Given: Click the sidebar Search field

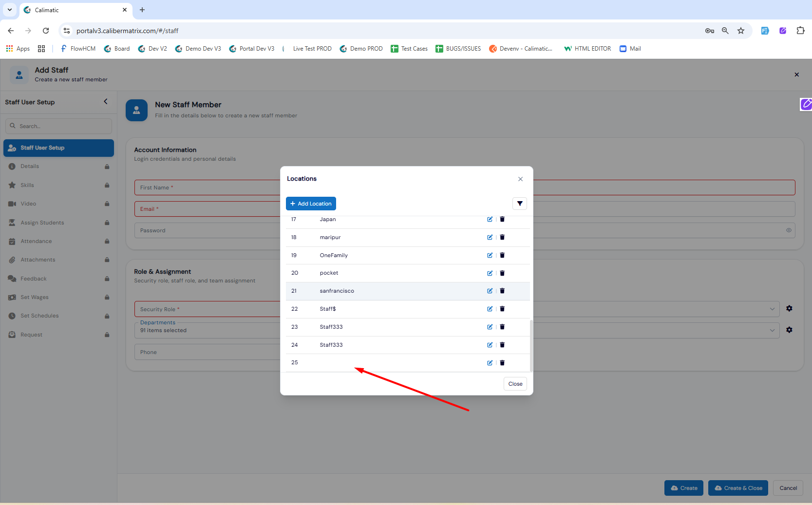Looking at the screenshot, I should pos(58,126).
